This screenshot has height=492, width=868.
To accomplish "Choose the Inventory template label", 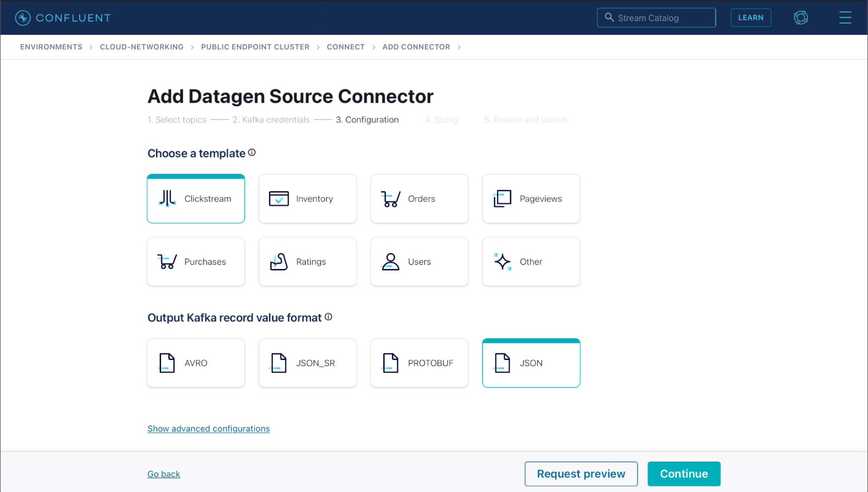I will 314,199.
